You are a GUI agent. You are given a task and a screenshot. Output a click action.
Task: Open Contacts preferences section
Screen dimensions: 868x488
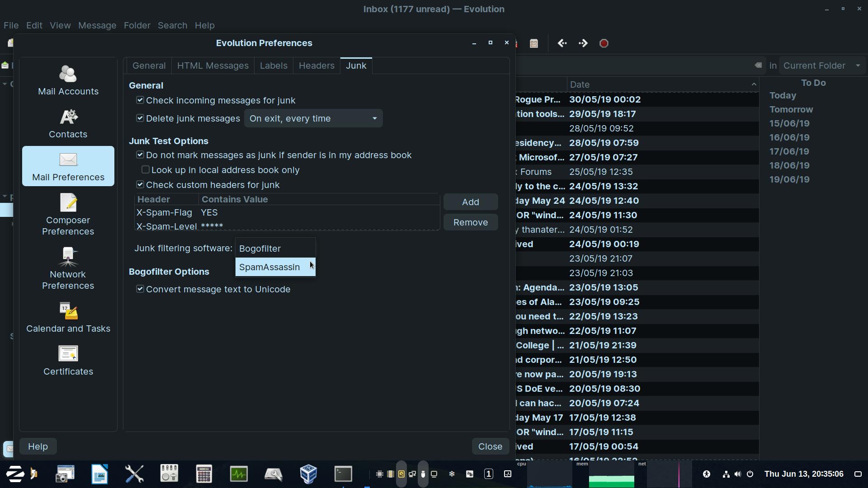68,124
